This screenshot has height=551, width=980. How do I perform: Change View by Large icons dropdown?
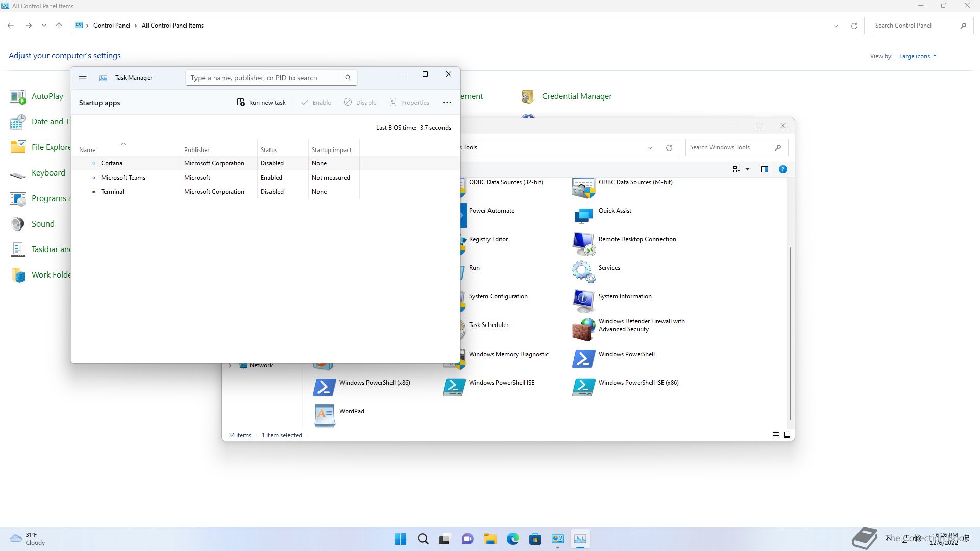(x=918, y=56)
